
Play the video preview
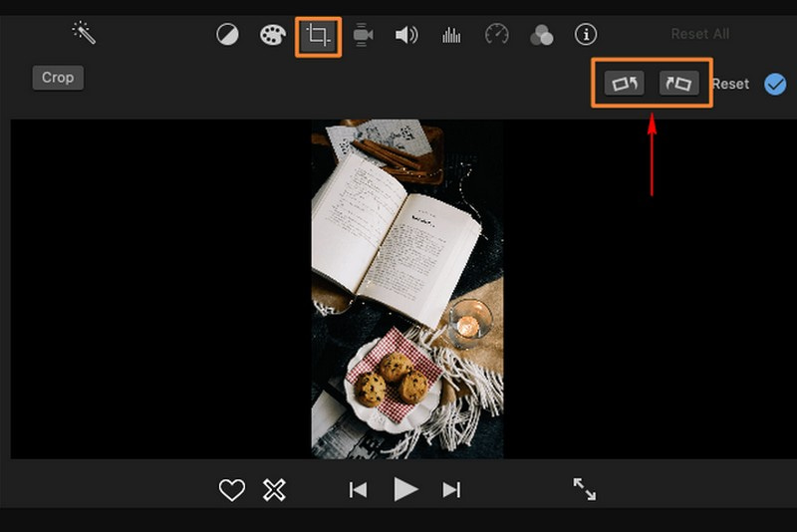coord(405,489)
